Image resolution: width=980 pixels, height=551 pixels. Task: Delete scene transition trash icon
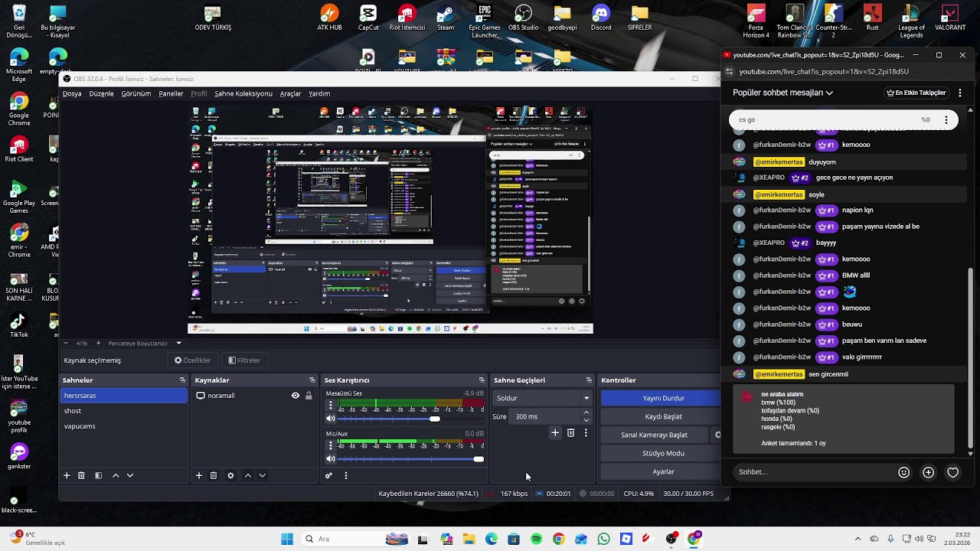[x=570, y=433]
